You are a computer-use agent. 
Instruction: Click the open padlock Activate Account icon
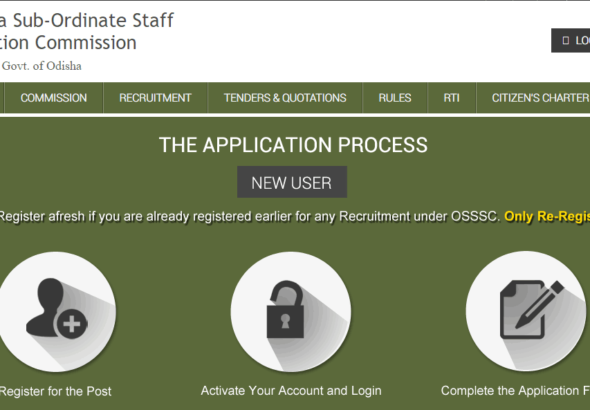pyautogui.click(x=291, y=312)
